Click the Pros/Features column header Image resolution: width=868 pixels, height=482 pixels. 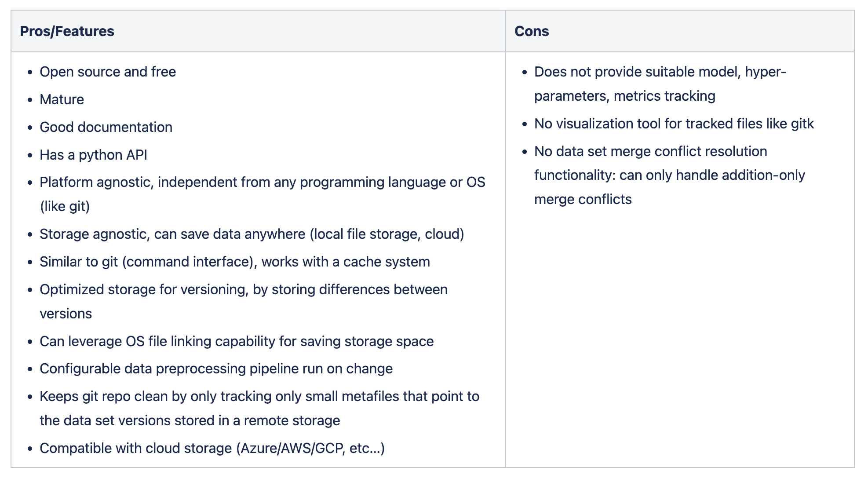point(67,31)
